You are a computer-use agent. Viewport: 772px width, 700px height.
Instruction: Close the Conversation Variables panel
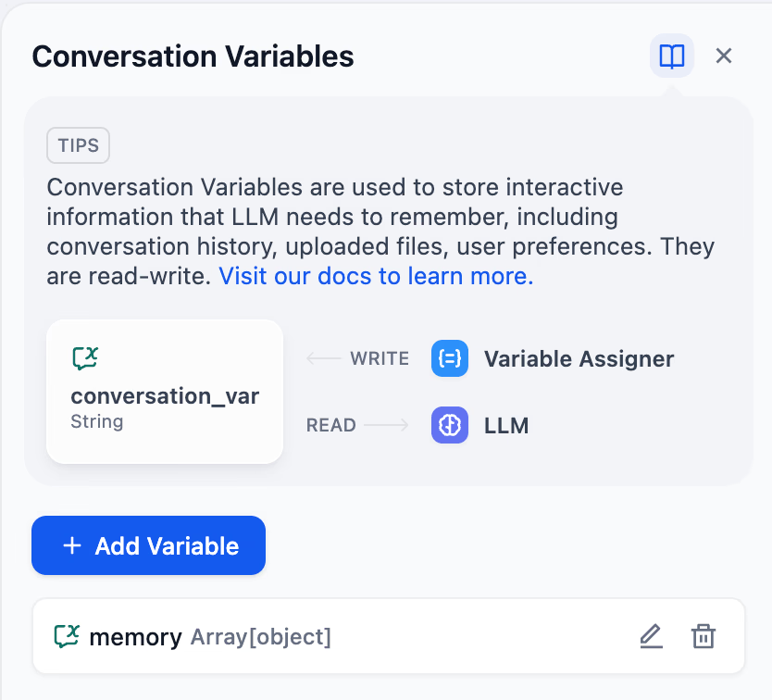(724, 56)
